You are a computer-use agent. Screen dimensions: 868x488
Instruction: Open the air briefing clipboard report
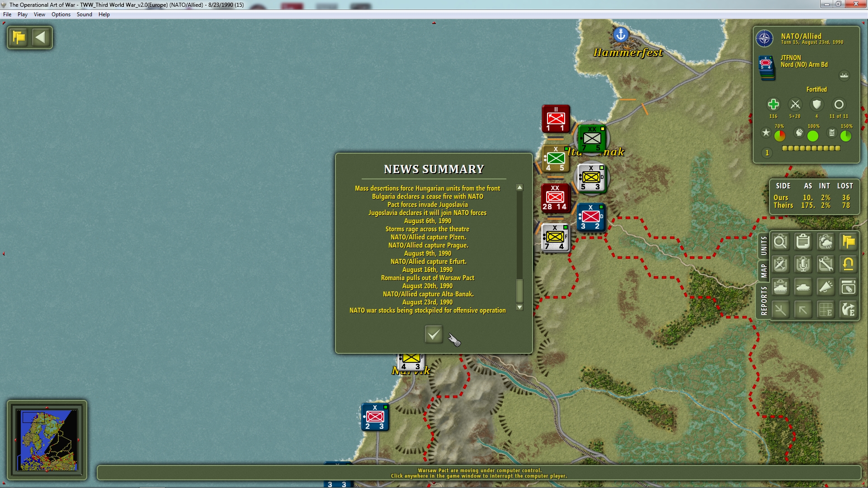coord(780,264)
